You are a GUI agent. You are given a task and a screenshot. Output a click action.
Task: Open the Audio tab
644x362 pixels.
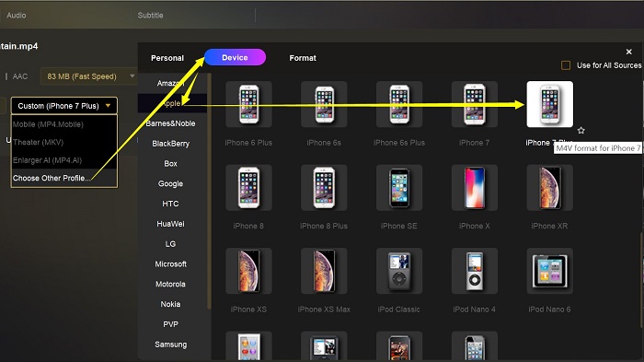coord(17,16)
